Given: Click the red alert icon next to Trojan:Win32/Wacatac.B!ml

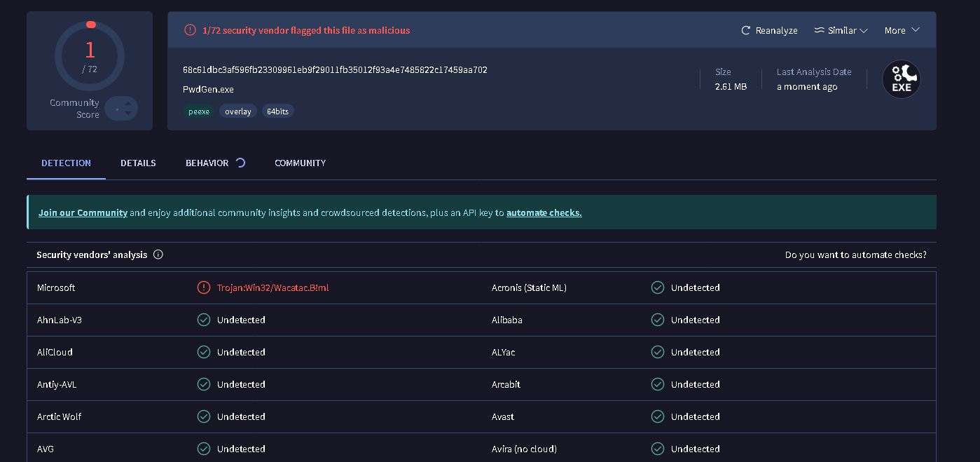Looking at the screenshot, I should (x=204, y=287).
